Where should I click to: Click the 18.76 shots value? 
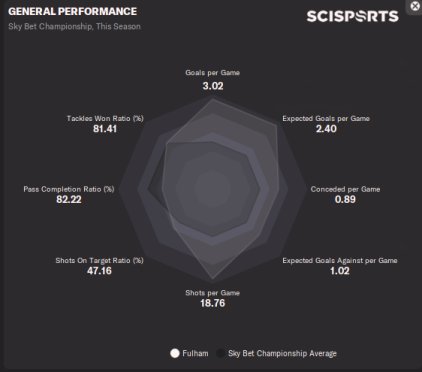click(213, 303)
